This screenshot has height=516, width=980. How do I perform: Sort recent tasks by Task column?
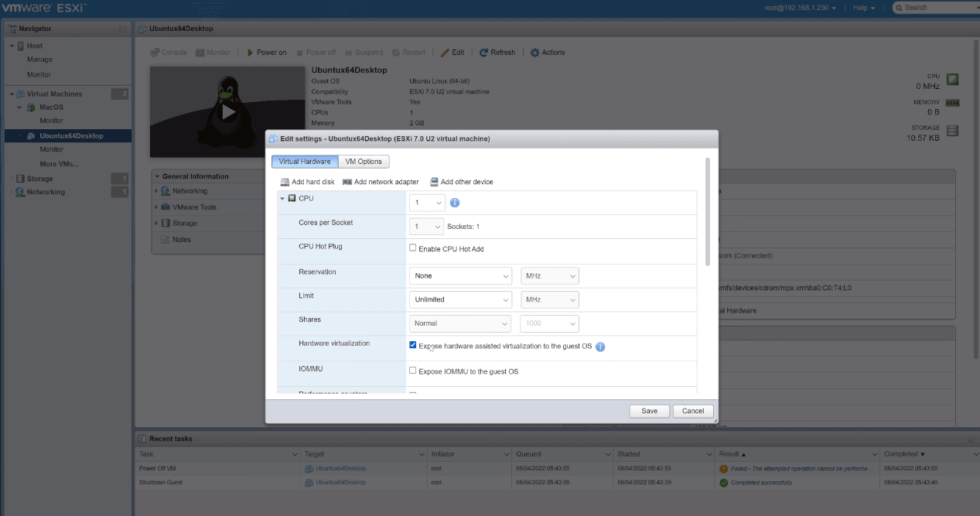pos(217,454)
